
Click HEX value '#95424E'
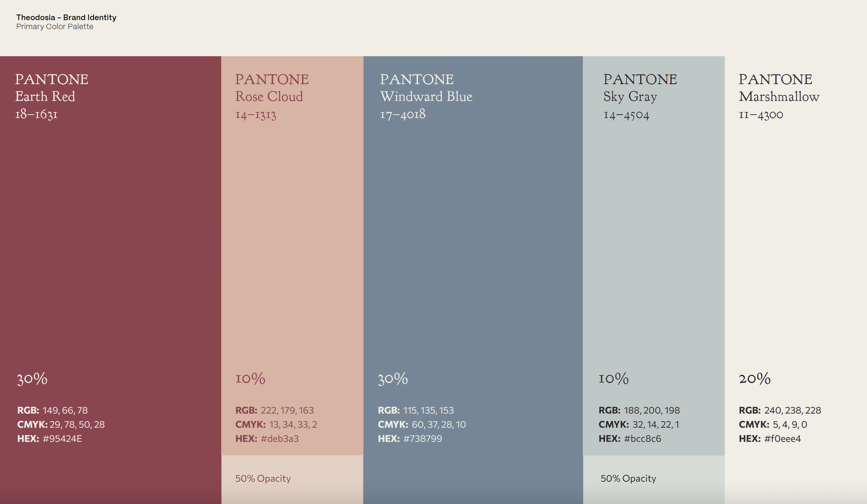(62, 438)
